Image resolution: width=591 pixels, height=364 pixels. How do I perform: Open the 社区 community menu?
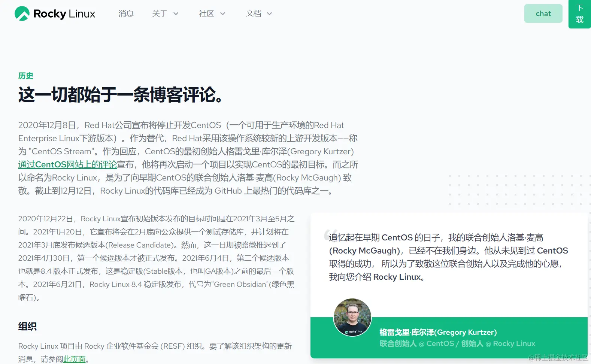[x=206, y=13]
